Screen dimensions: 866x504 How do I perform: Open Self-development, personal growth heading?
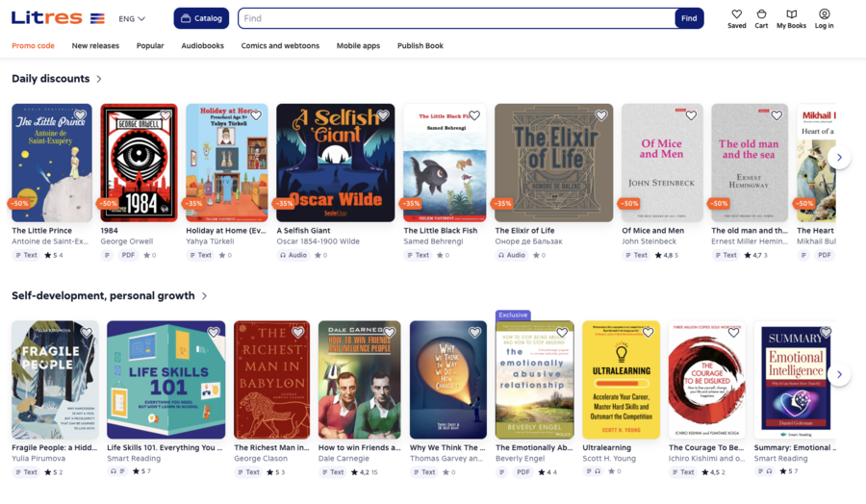[x=103, y=296]
